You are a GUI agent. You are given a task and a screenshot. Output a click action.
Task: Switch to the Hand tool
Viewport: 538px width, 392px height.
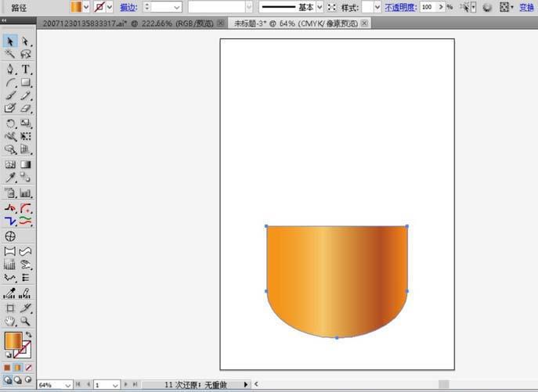click(11, 321)
